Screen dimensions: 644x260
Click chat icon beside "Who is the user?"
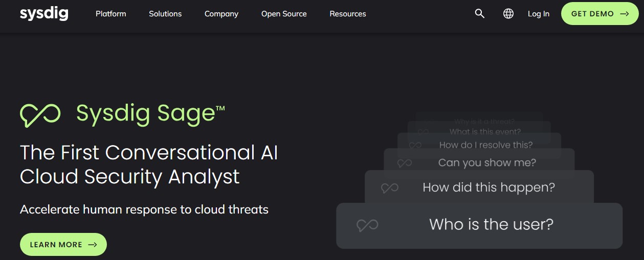(x=367, y=225)
